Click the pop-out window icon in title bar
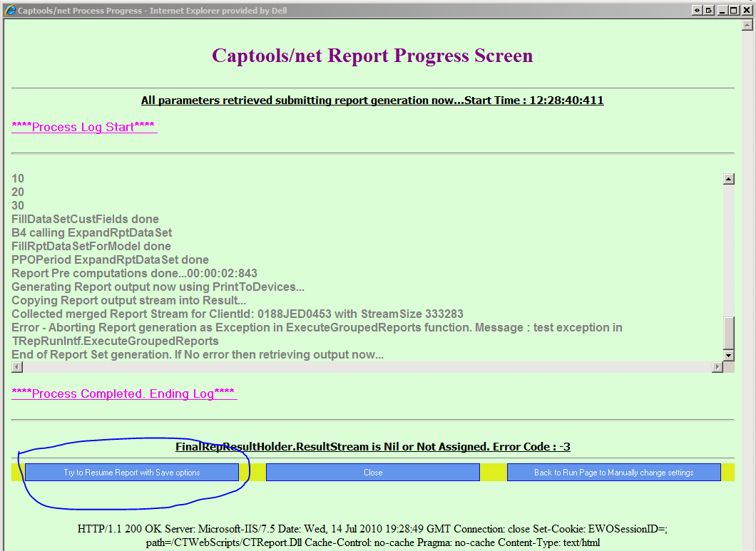 coord(710,10)
